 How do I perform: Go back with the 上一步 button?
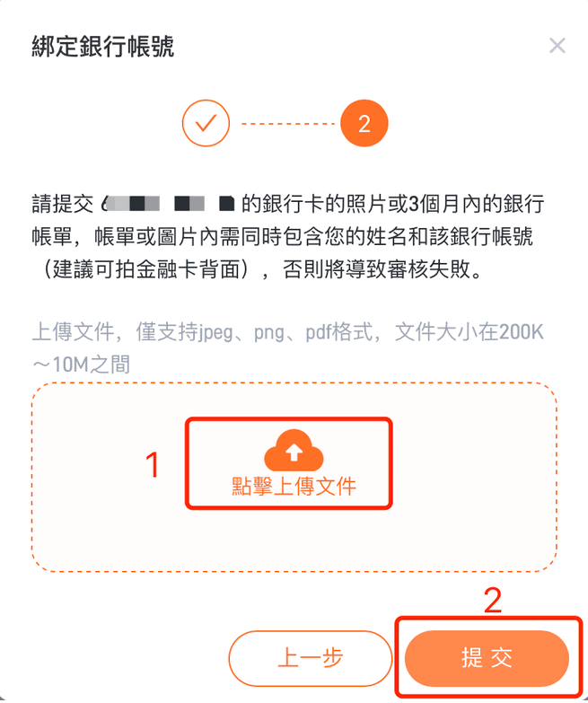310,658
